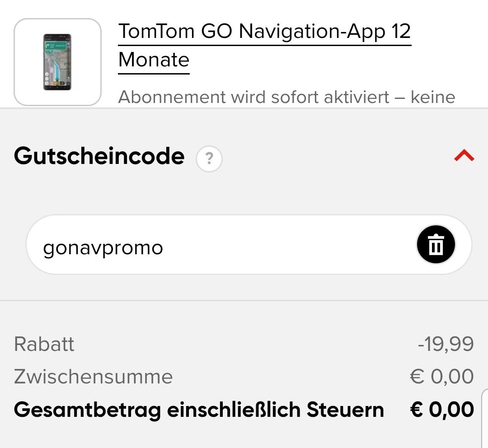Screen dimensions: 488x448
Task: Click the Rabatt label row
Action: tap(244, 344)
